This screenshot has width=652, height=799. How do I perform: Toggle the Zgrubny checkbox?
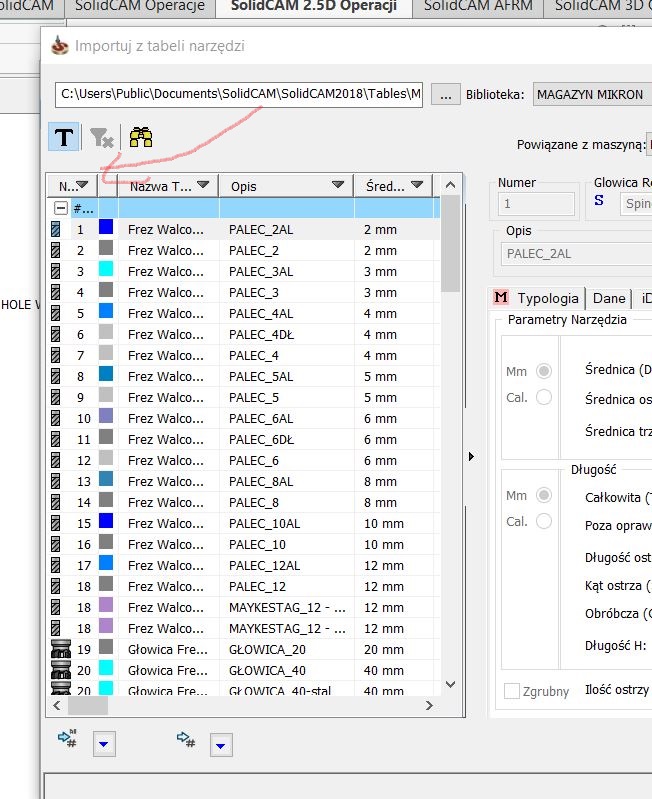click(511, 691)
